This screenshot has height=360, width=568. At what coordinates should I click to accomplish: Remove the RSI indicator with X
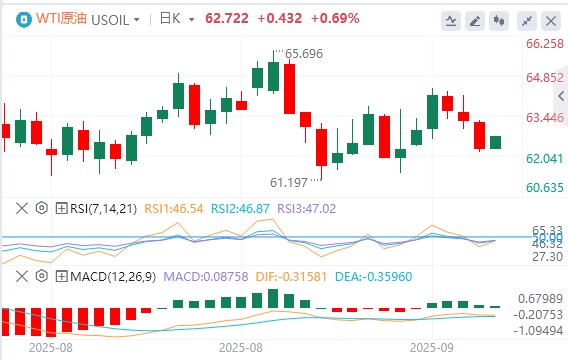[x=22, y=209]
